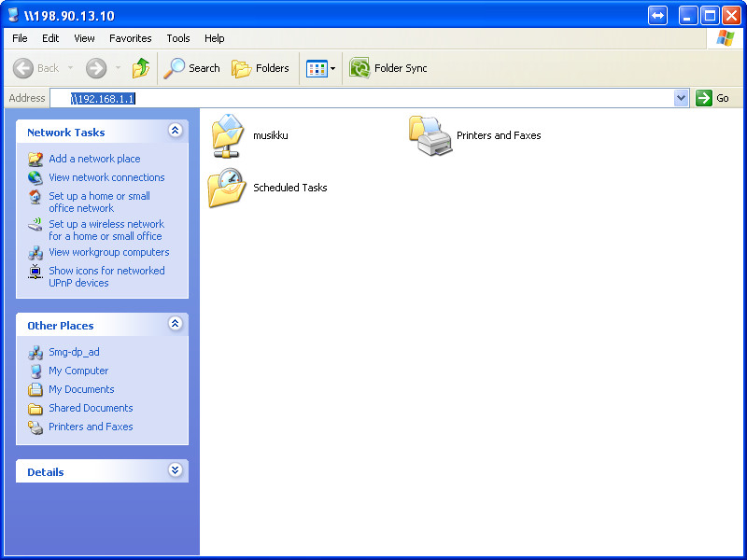
Task: Click Show icons for networked UPnP devices
Action: pos(106,277)
